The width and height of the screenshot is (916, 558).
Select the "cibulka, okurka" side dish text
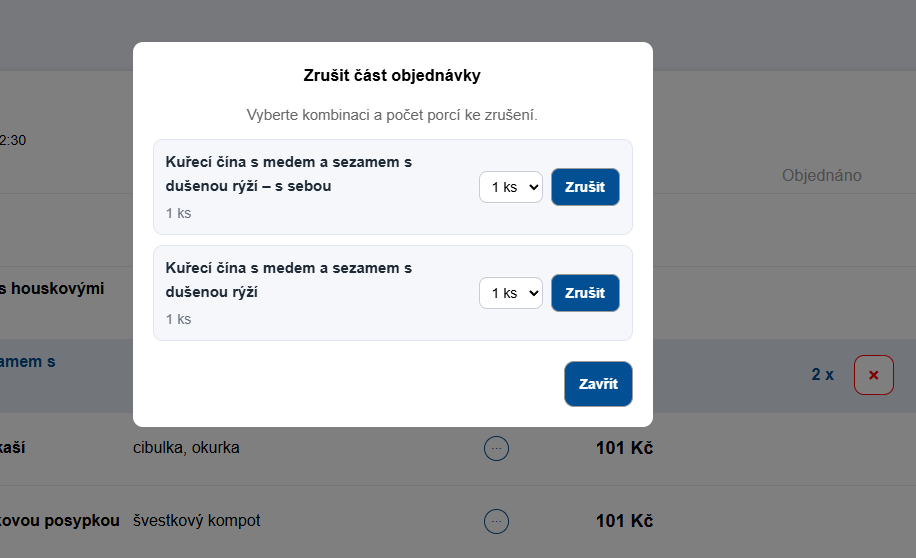pos(186,448)
